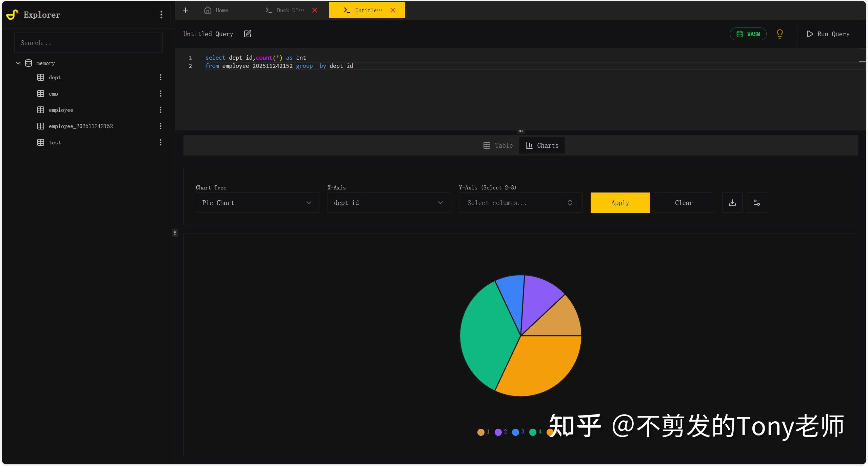
Task: Click the download chart icon
Action: tap(732, 202)
